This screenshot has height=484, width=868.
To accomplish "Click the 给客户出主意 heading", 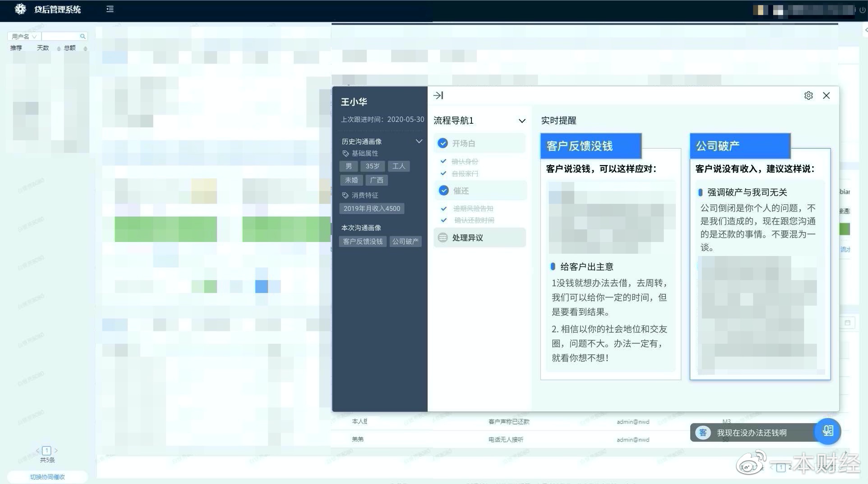I will pos(586,267).
